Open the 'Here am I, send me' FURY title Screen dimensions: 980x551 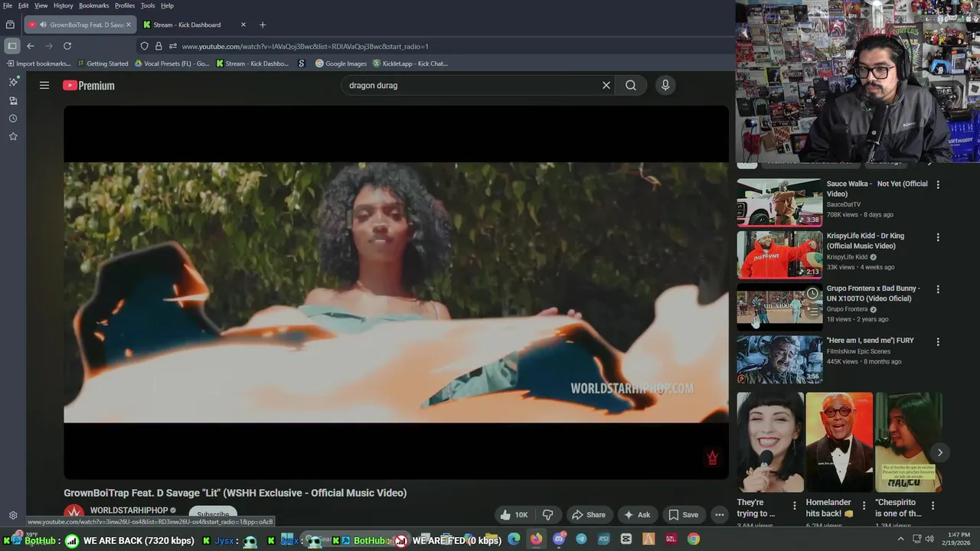[870, 341]
